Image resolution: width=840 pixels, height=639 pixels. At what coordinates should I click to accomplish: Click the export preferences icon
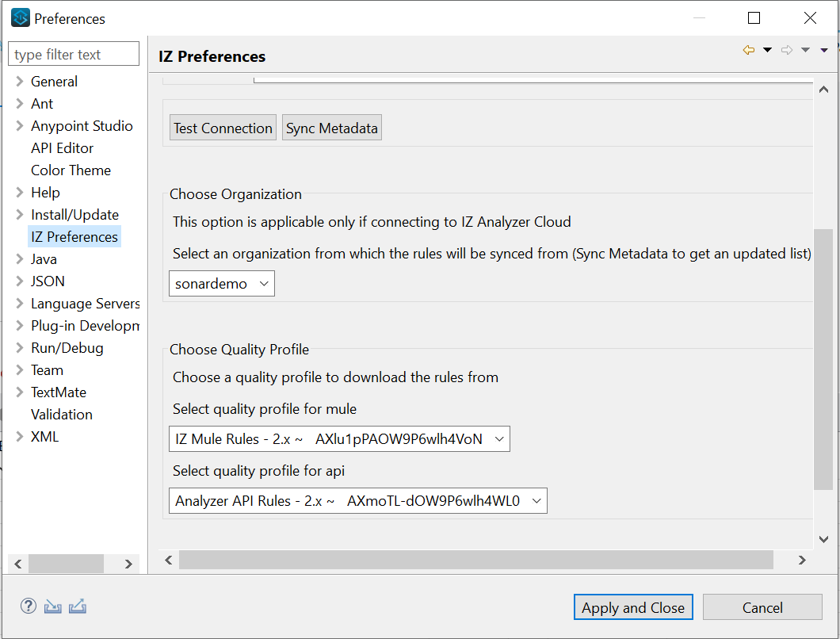click(x=78, y=606)
